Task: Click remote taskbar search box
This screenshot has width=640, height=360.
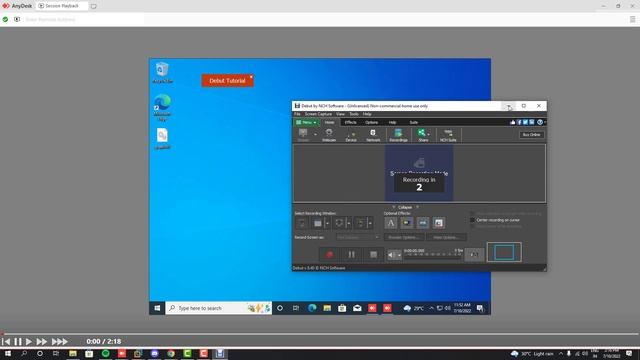Action: coord(218,308)
